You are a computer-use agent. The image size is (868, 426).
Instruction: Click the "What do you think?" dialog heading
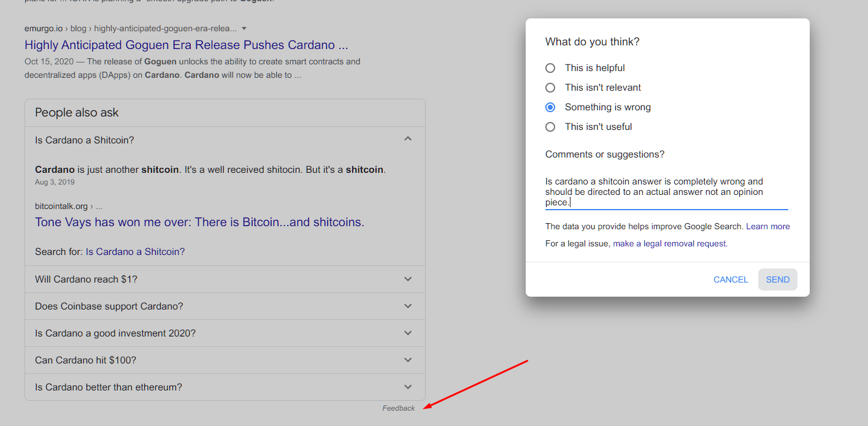[x=592, y=42]
